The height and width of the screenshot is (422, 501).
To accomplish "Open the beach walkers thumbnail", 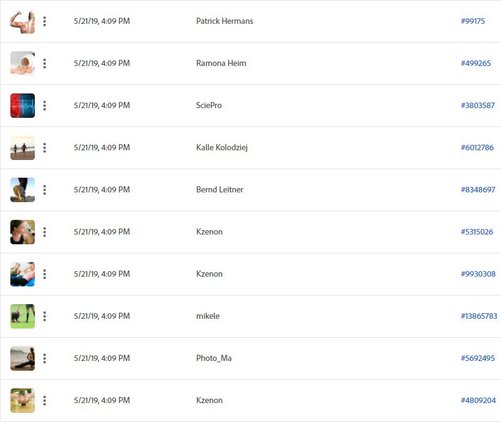I will coord(23,148).
